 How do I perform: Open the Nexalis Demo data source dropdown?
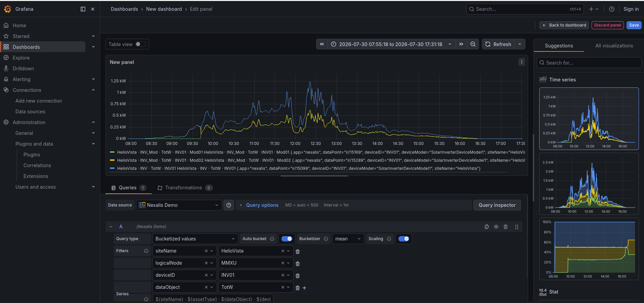point(179,205)
